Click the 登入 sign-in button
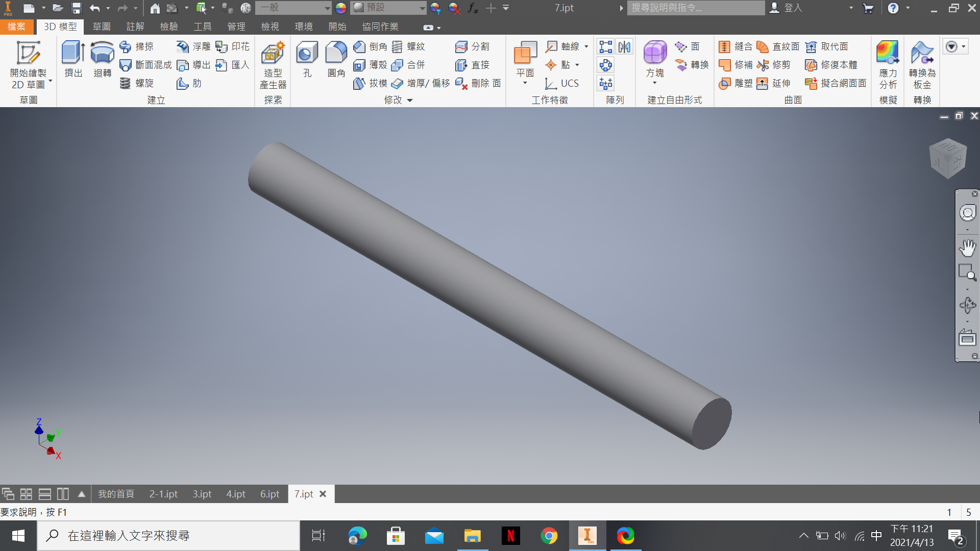The width and height of the screenshot is (980, 551). [x=793, y=8]
